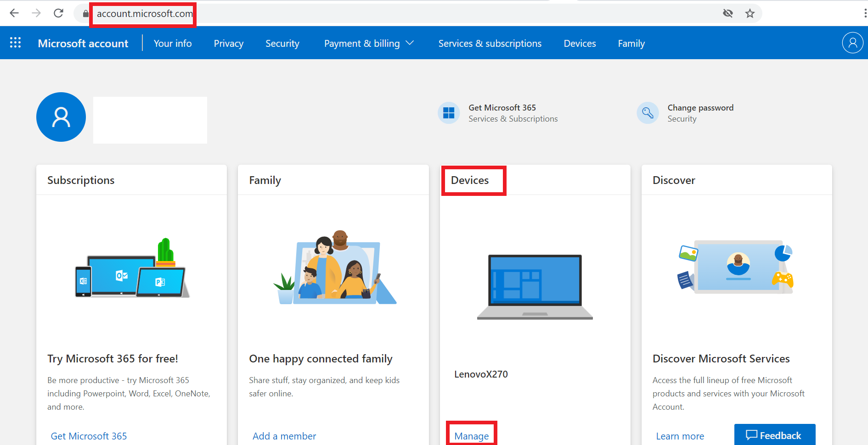Open the Microsoft account home link

pos(83,44)
